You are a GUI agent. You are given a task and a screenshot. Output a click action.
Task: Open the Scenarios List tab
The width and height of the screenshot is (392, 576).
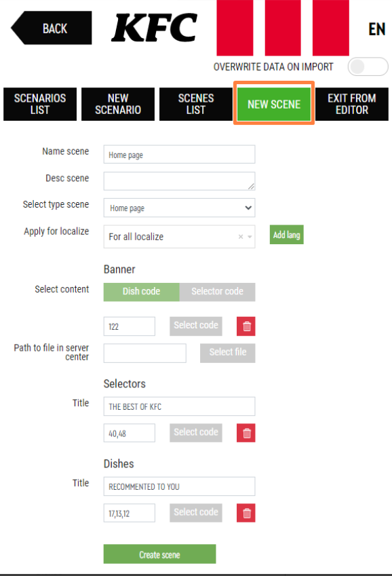[40, 104]
